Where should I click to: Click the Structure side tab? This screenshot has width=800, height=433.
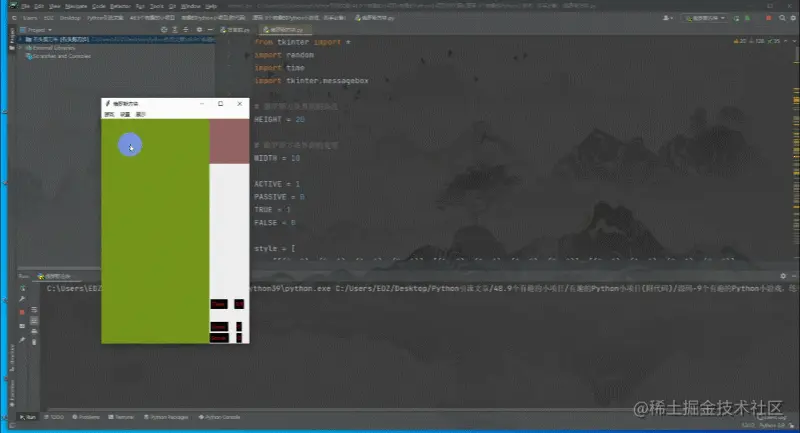point(12,357)
